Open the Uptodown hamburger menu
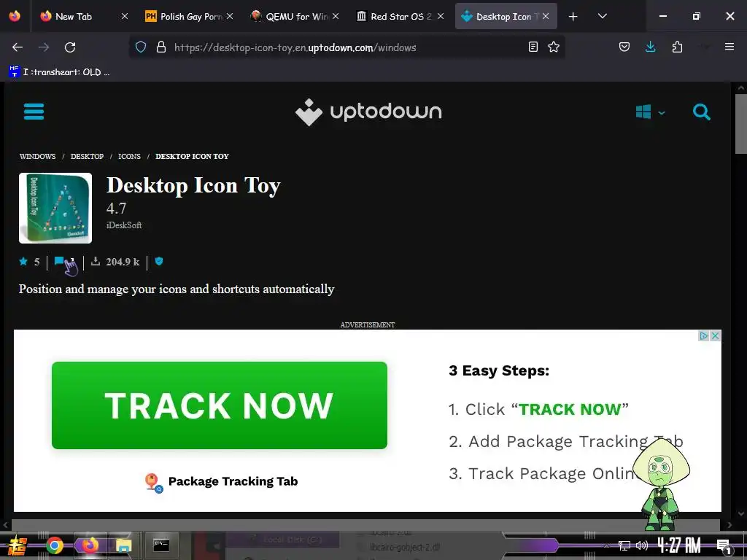This screenshot has width=747, height=560. (34, 112)
